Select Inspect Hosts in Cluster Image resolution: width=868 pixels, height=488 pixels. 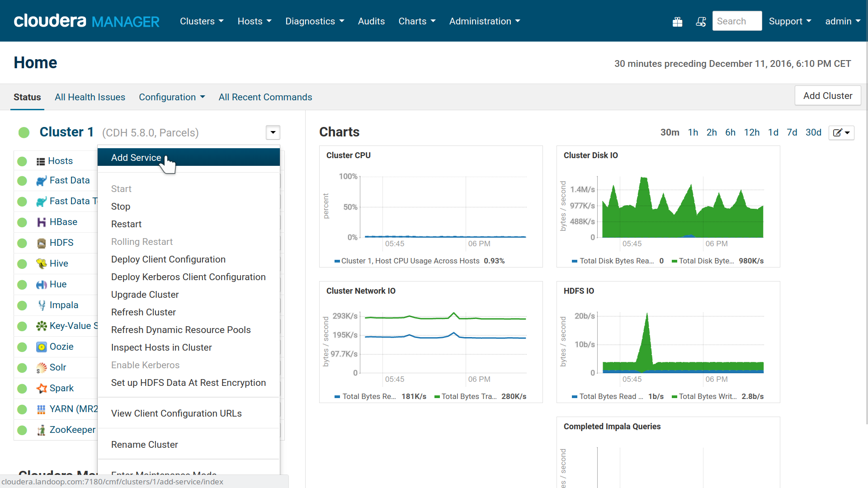coord(189,347)
